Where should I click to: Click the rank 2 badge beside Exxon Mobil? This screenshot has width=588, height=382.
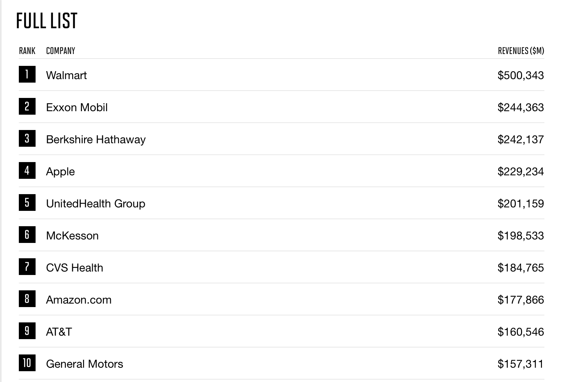[27, 106]
